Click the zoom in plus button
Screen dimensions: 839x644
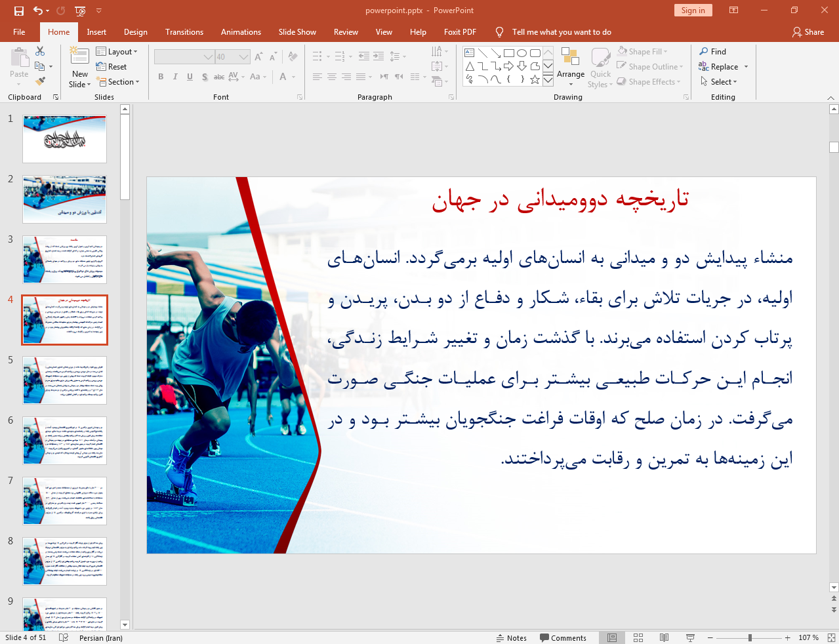[x=787, y=637]
